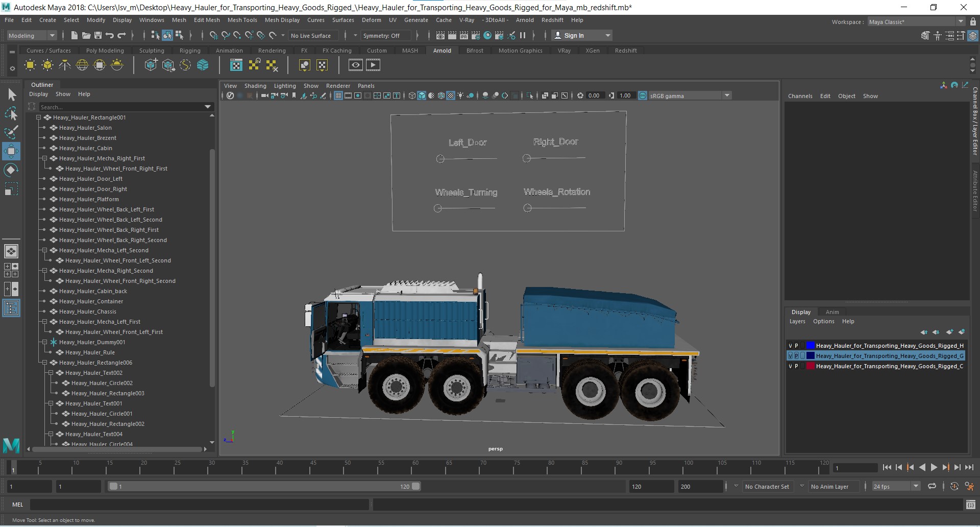Open Outliner layout icon in sidebar
Image resolution: width=980 pixels, height=527 pixels.
[x=11, y=308]
